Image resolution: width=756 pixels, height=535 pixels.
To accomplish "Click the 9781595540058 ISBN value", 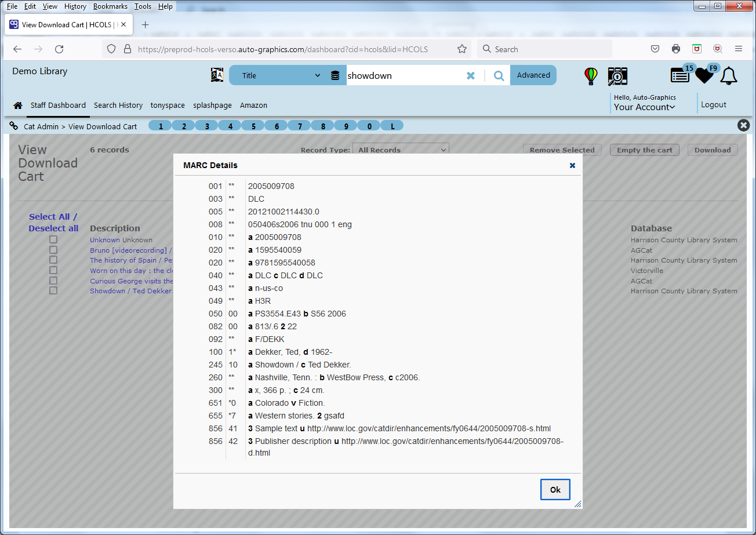I will [x=285, y=263].
